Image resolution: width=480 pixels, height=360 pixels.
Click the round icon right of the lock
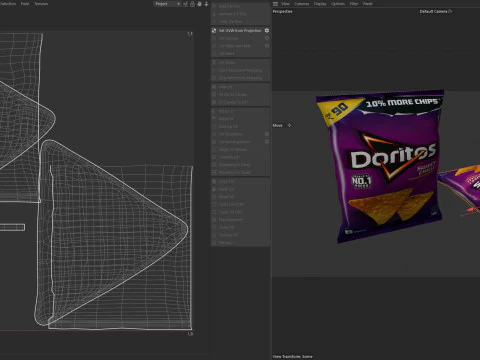(x=199, y=4)
